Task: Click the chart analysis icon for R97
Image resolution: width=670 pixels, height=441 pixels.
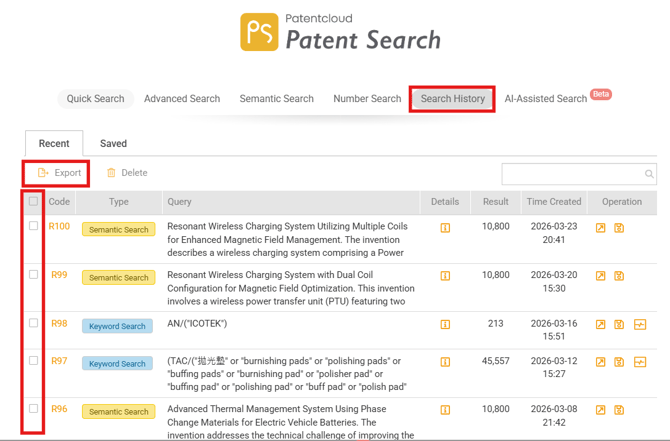Action: coord(640,362)
